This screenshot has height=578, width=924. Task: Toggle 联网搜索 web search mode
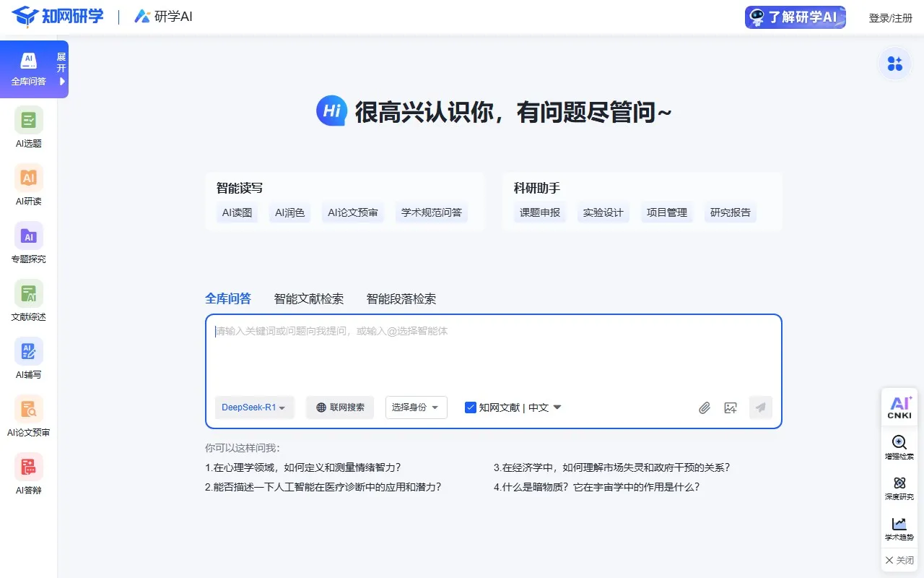pos(339,407)
